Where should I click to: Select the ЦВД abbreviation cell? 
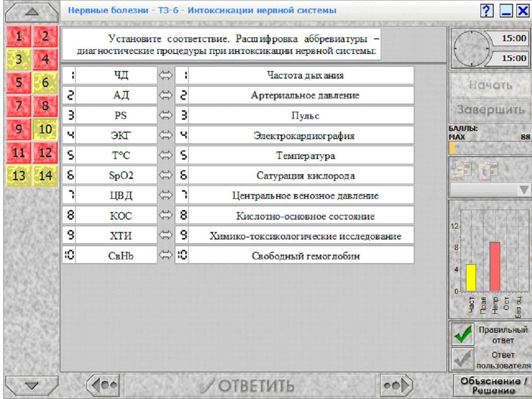[x=116, y=195]
